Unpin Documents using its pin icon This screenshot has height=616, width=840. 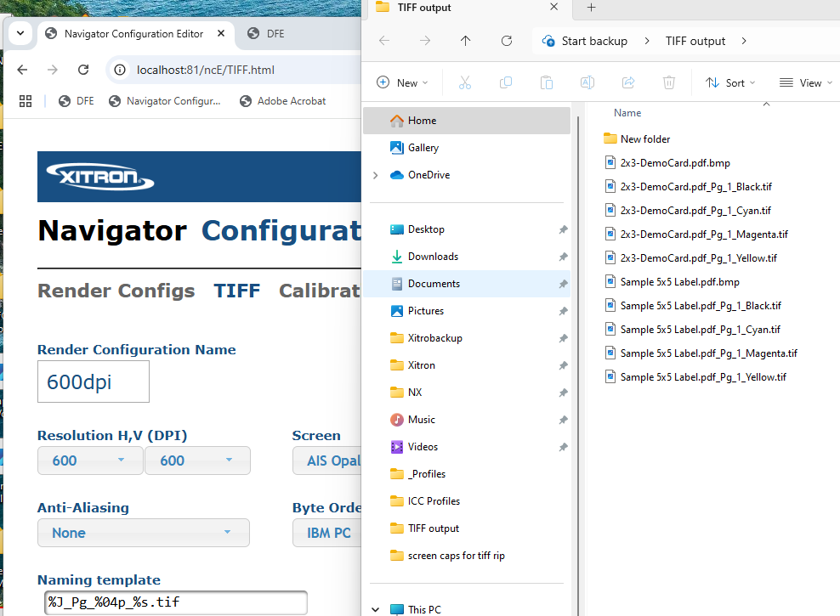563,284
